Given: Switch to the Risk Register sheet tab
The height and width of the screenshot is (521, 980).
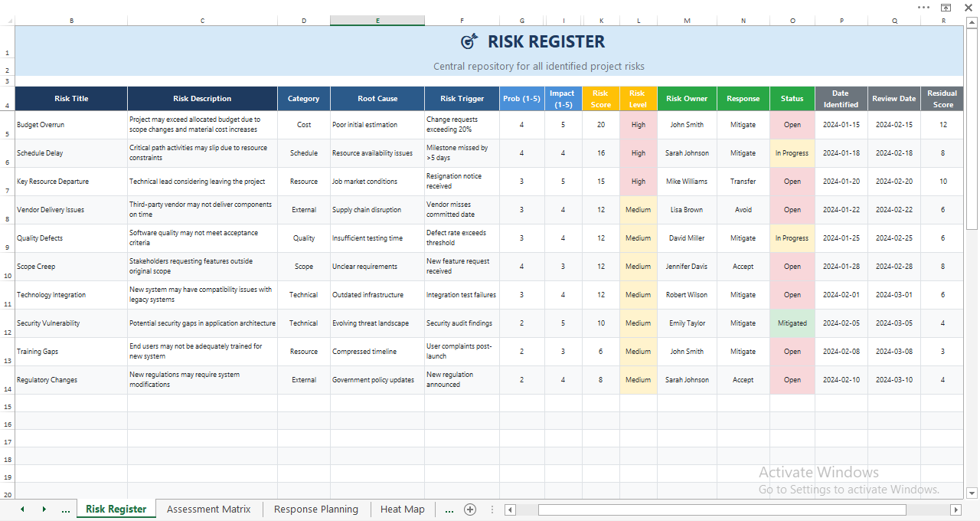Looking at the screenshot, I should coord(116,509).
